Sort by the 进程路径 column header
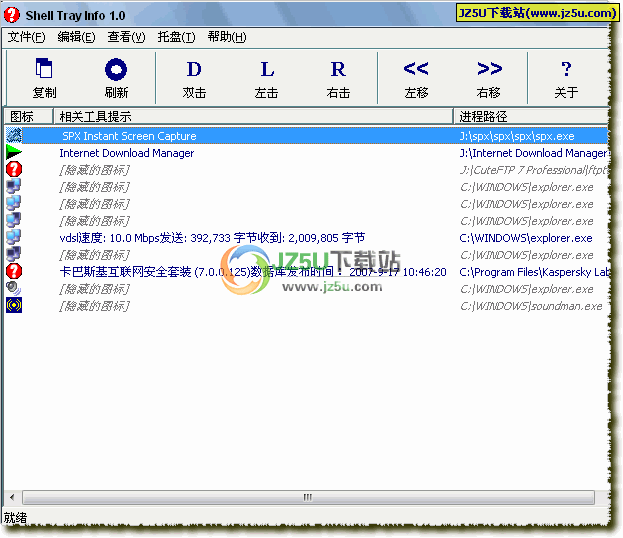 click(x=531, y=116)
